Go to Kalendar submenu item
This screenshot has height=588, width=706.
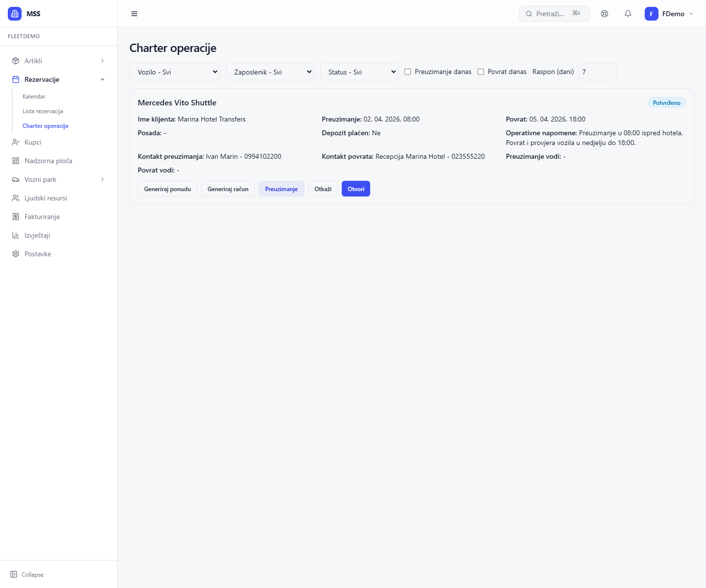click(x=34, y=97)
